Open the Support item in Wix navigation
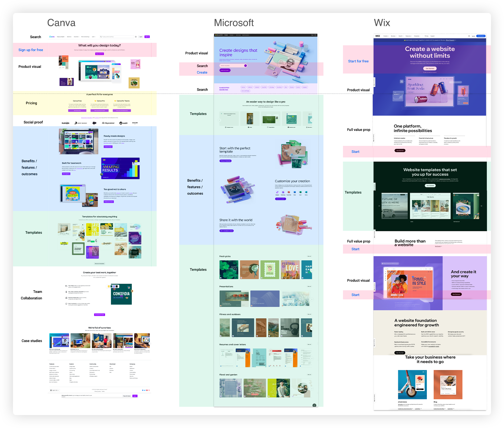This screenshot has width=504, height=428. tap(432, 36)
